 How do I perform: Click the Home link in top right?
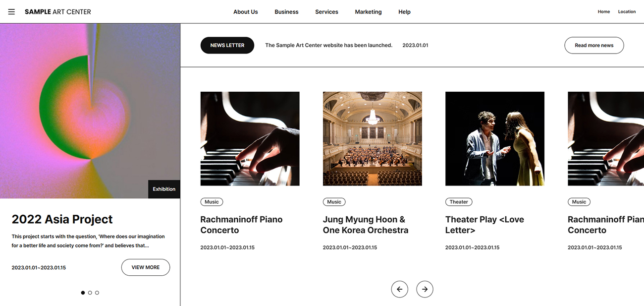[x=603, y=11]
